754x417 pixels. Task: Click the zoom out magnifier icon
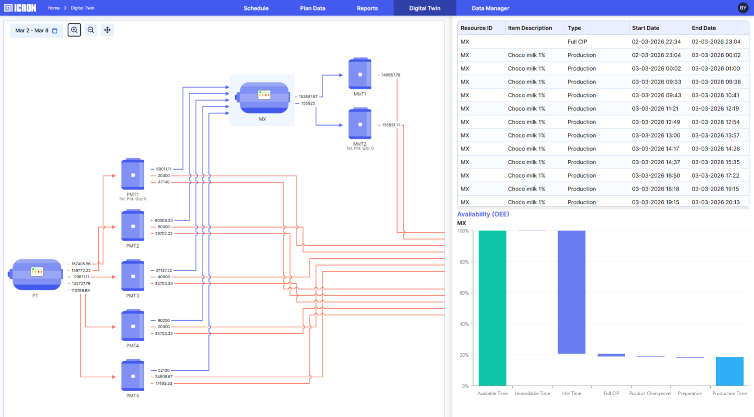[91, 30]
